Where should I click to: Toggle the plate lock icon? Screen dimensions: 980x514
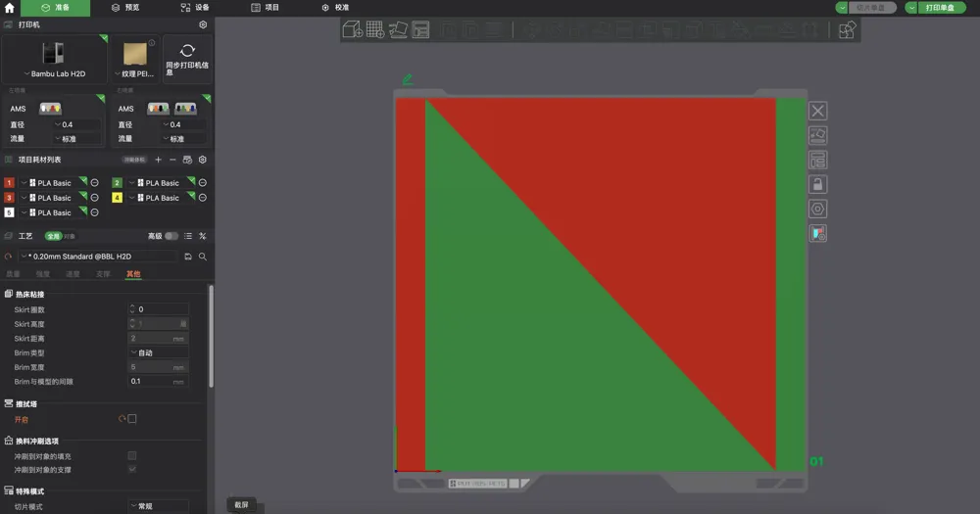(x=817, y=184)
